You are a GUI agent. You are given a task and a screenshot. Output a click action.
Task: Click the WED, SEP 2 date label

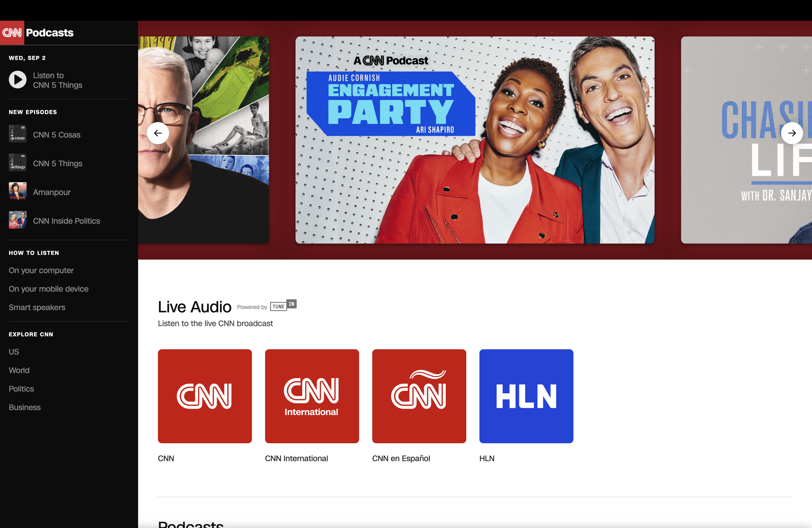[27, 58]
